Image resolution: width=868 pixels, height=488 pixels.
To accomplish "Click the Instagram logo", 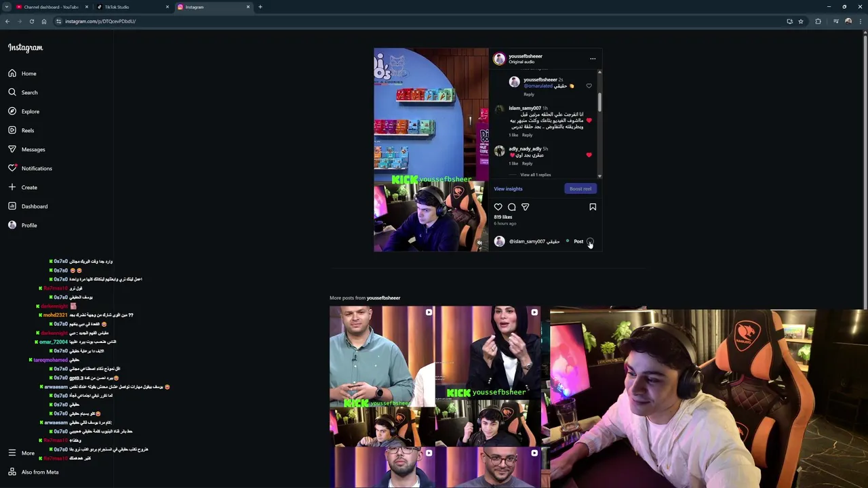I will (x=25, y=47).
